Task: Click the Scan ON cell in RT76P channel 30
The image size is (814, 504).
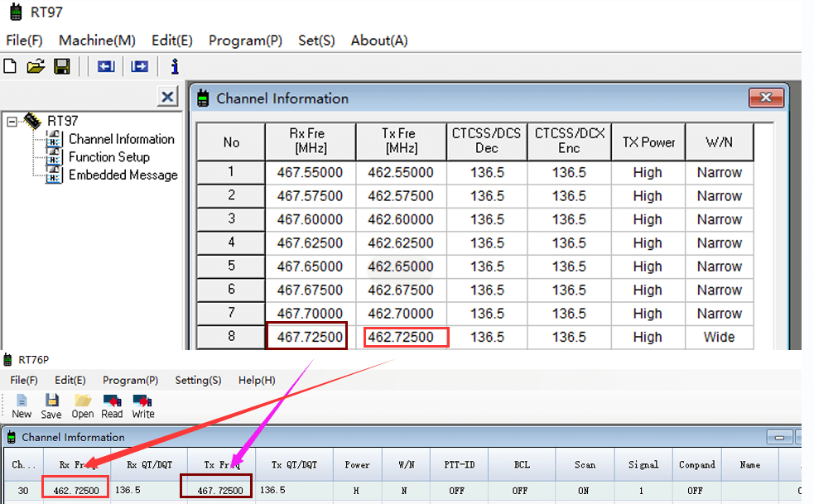Action: (584, 491)
